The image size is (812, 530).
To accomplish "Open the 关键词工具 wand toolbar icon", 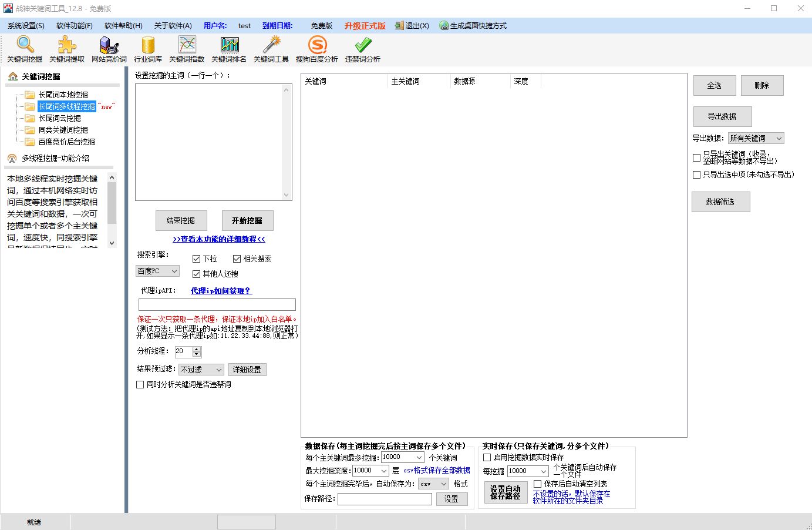I will pyautogui.click(x=271, y=45).
